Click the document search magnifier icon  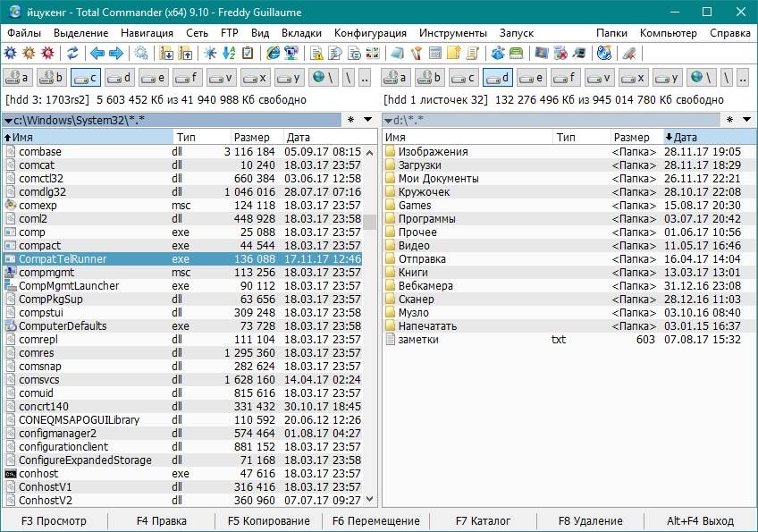click(335, 53)
